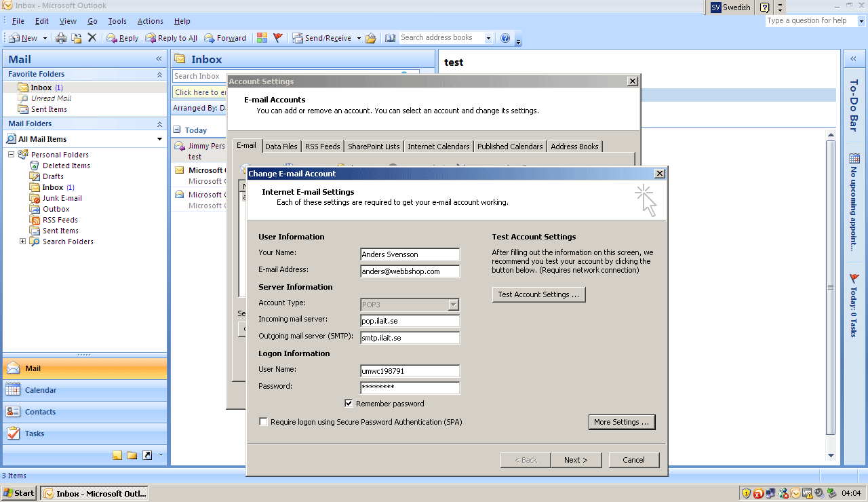Minimize the Navigation Pane with chevron
This screenshot has height=502, width=868.
(x=159, y=59)
